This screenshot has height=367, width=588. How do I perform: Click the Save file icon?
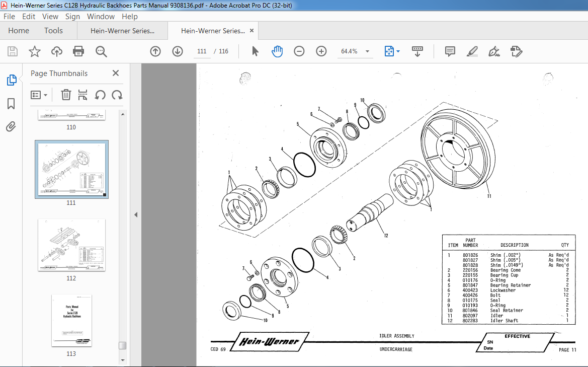(13, 51)
